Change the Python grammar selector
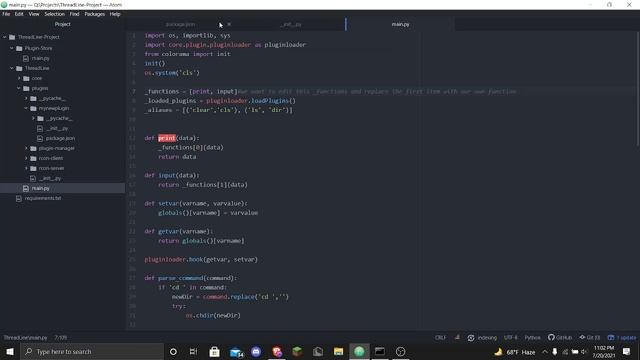Screen dimensions: 640x360 tap(532, 338)
